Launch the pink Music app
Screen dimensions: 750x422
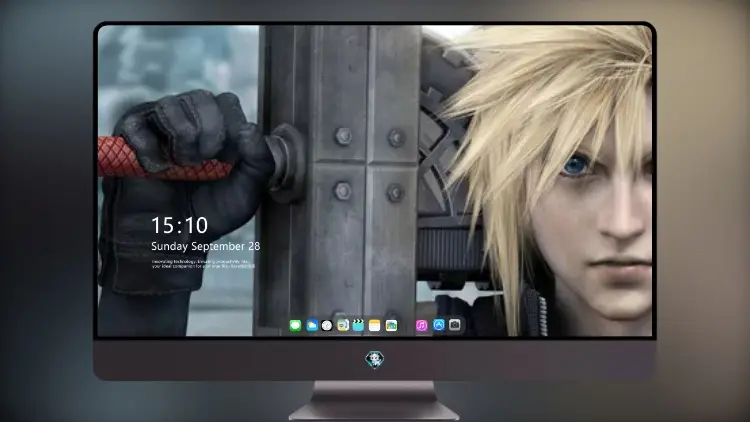pos(421,326)
